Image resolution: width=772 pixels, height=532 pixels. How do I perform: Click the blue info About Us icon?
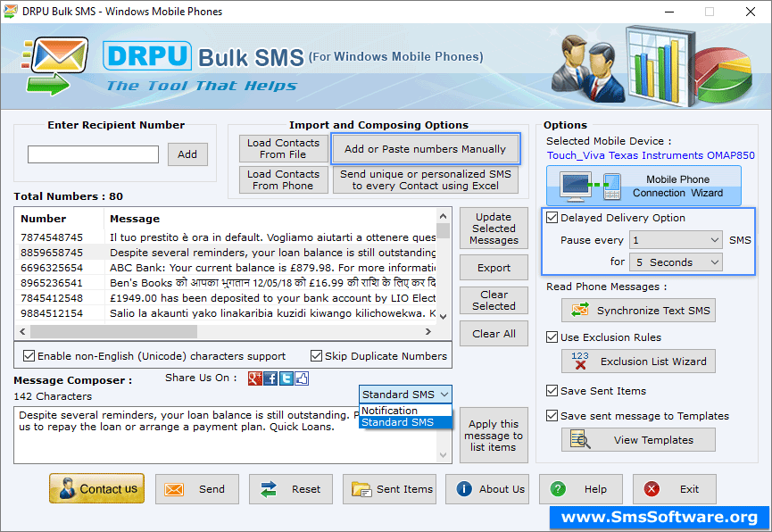(464, 488)
